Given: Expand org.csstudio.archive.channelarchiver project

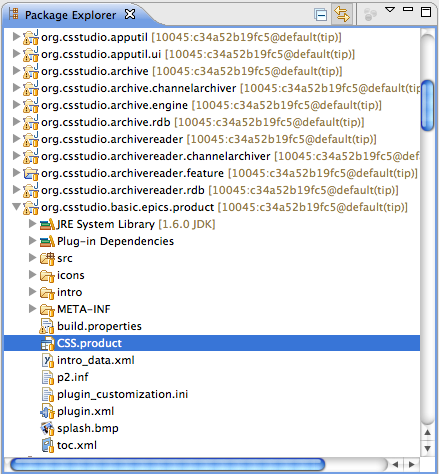Looking at the screenshot, I should (16, 87).
